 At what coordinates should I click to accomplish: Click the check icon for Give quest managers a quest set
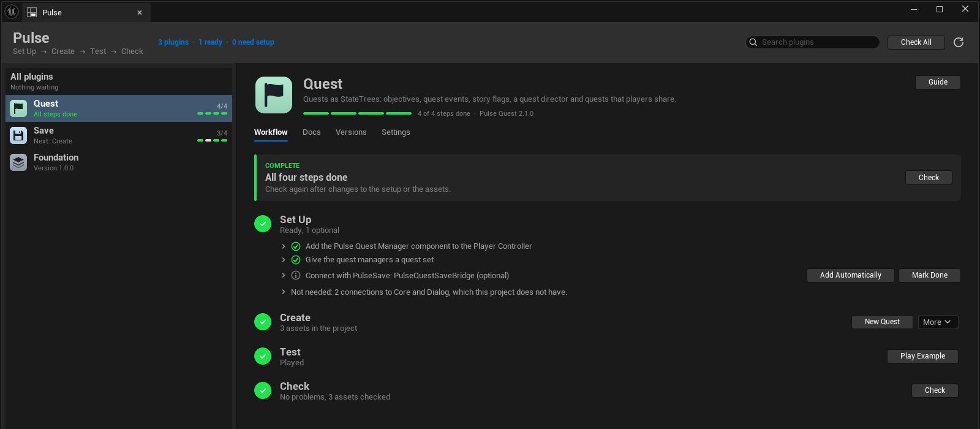pyautogui.click(x=296, y=260)
